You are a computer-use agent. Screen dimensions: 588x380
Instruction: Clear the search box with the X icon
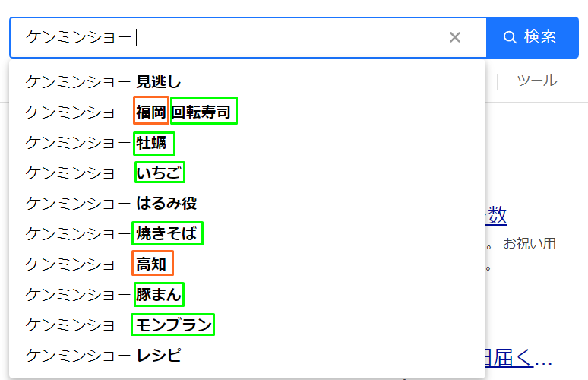coord(455,37)
